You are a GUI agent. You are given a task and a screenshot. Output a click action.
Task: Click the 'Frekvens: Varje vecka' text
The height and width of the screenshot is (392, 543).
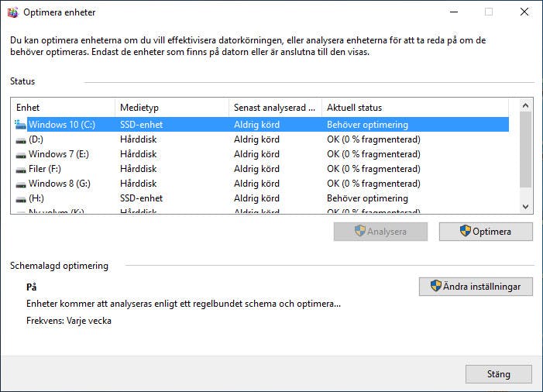(x=69, y=321)
